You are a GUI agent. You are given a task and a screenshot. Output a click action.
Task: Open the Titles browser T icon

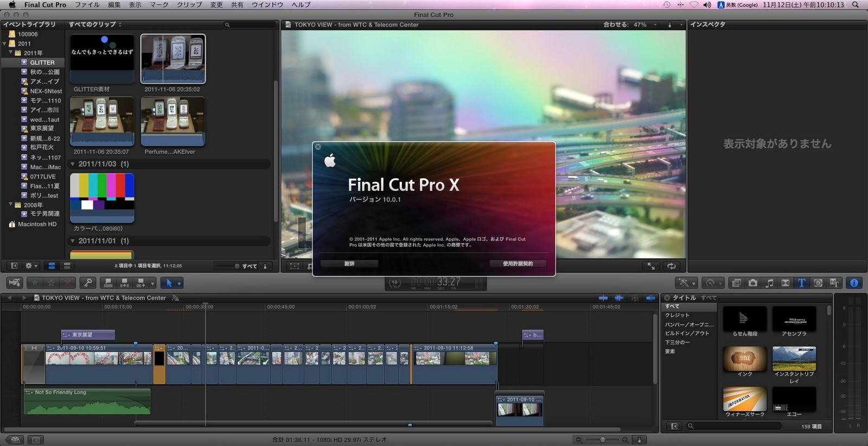(801, 283)
